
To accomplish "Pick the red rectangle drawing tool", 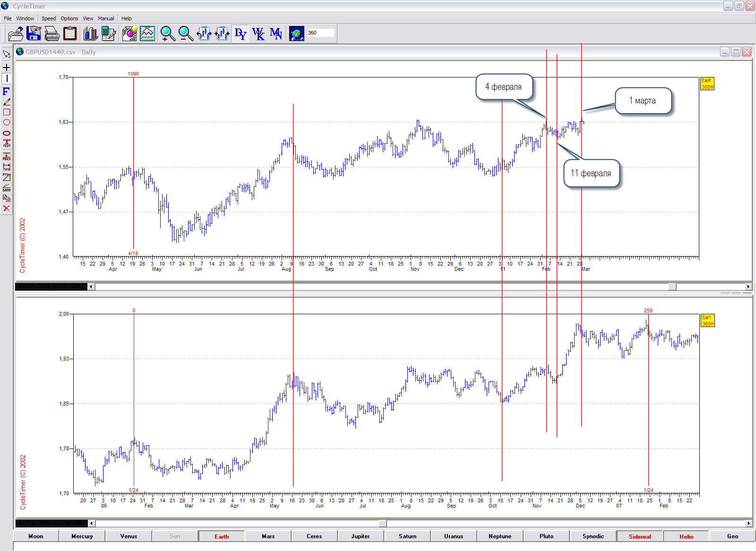I will click(x=7, y=112).
